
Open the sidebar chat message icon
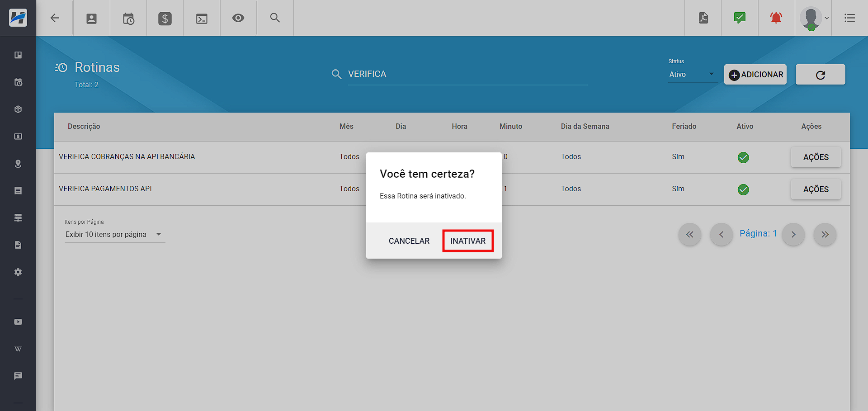coord(18,376)
